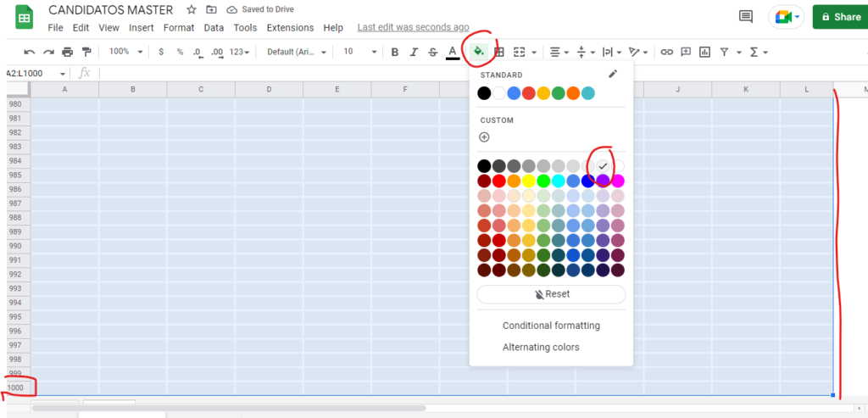The height and width of the screenshot is (418, 868).
Task: Open the View menu
Action: click(109, 28)
